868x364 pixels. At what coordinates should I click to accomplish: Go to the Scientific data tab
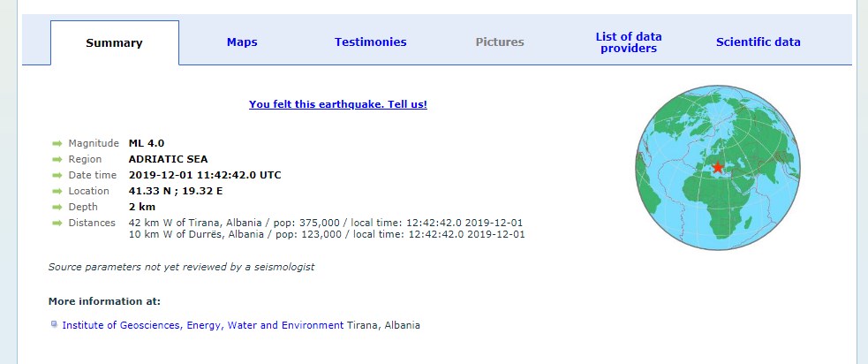click(758, 42)
